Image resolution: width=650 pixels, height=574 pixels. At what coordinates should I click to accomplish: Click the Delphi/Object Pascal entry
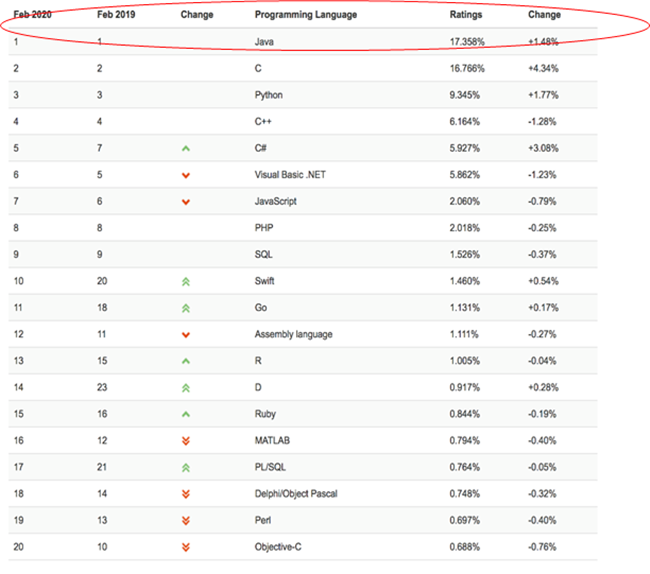click(295, 494)
